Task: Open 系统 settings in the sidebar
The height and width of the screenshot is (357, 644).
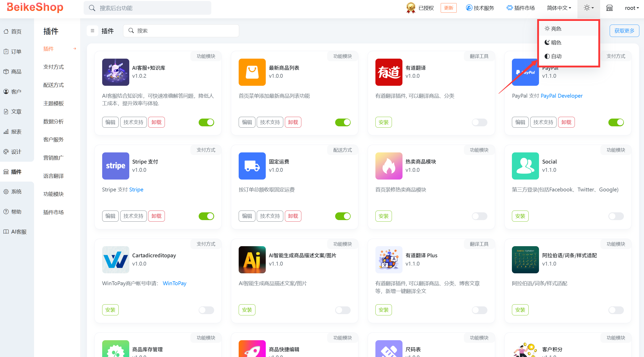Action: click(x=16, y=192)
